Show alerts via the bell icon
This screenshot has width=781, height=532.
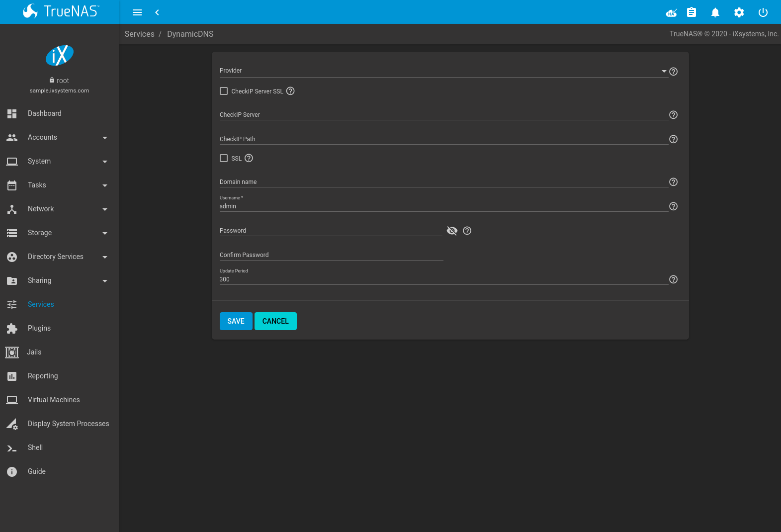coord(715,12)
